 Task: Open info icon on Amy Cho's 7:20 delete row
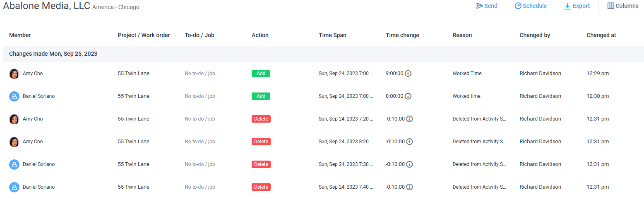coord(409,119)
